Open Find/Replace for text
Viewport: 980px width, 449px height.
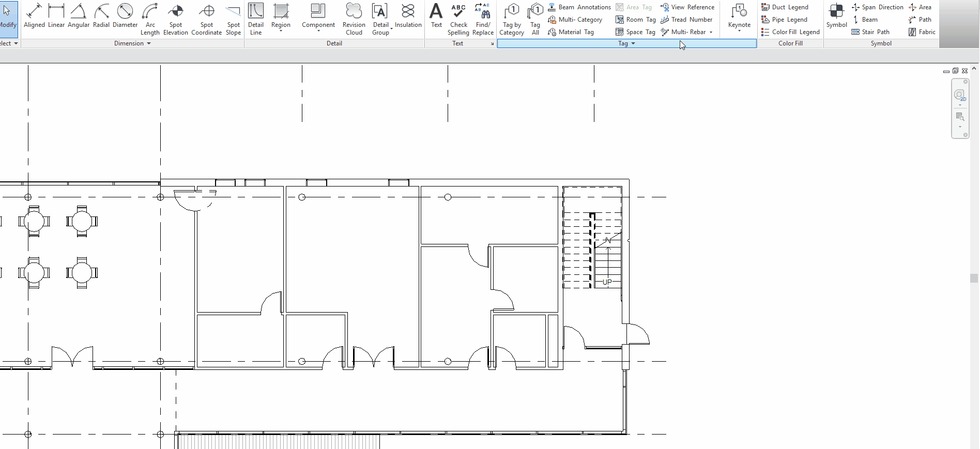[483, 19]
